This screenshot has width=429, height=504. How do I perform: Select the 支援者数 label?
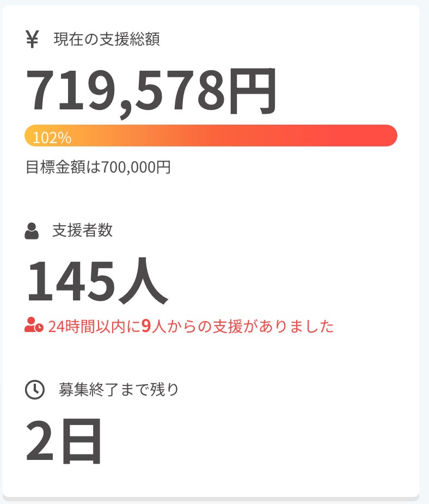pos(82,230)
